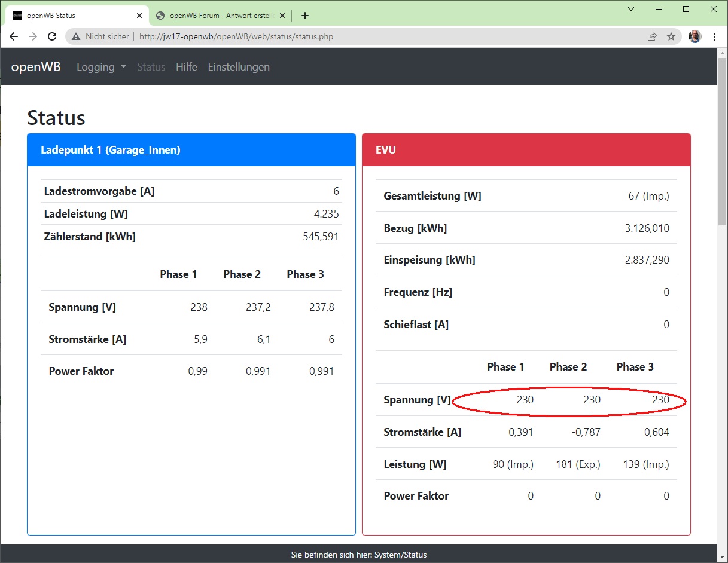Close the openWB Forum tab
The height and width of the screenshot is (563, 728).
pos(283,16)
